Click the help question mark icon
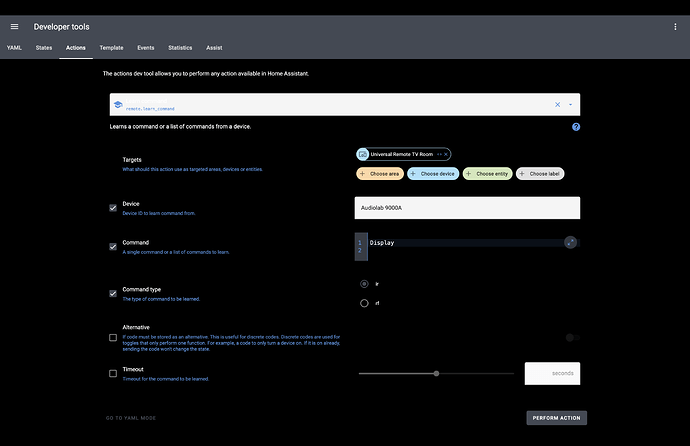Screen dimensions: 690x446 point(575,127)
